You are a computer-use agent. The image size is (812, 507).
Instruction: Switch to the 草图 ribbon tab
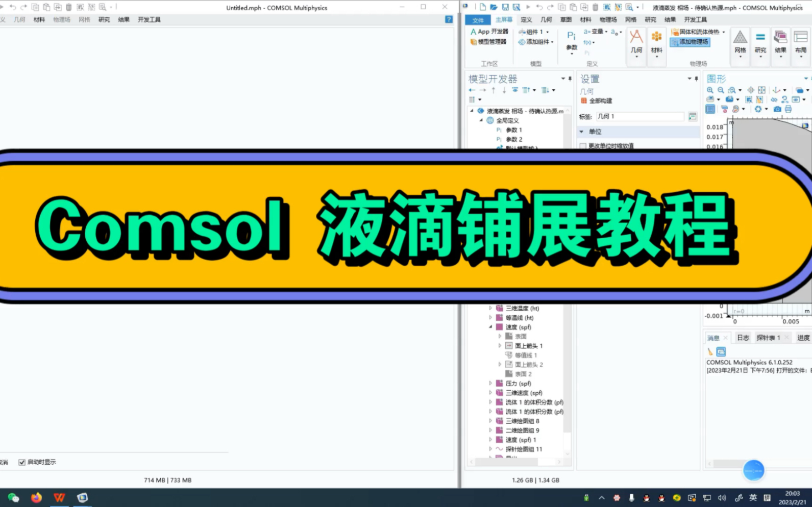566,20
